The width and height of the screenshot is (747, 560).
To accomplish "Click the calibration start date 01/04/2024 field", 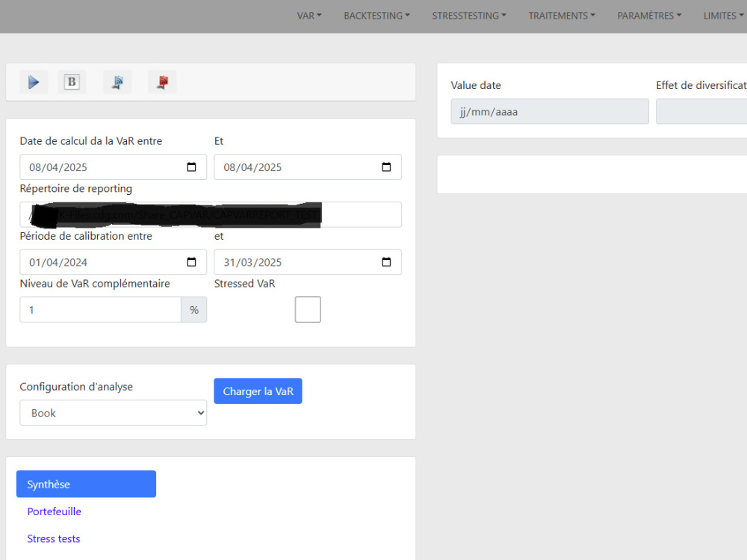I will 114,262.
